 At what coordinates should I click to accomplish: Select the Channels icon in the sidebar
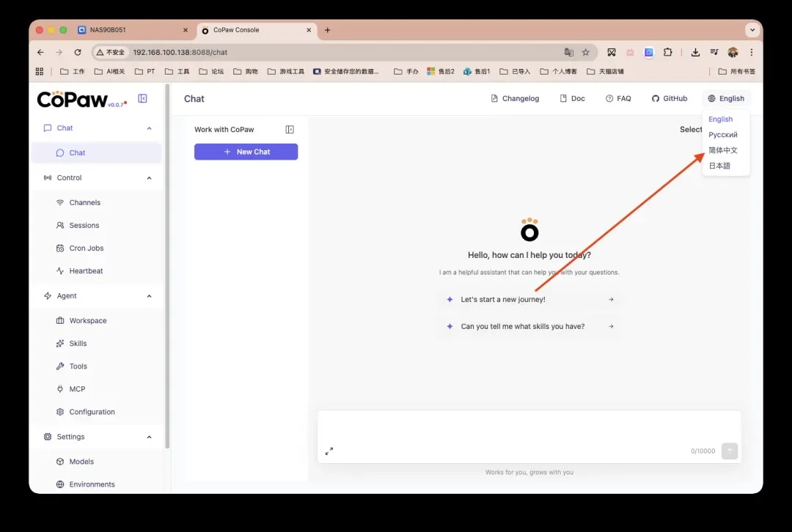60,202
